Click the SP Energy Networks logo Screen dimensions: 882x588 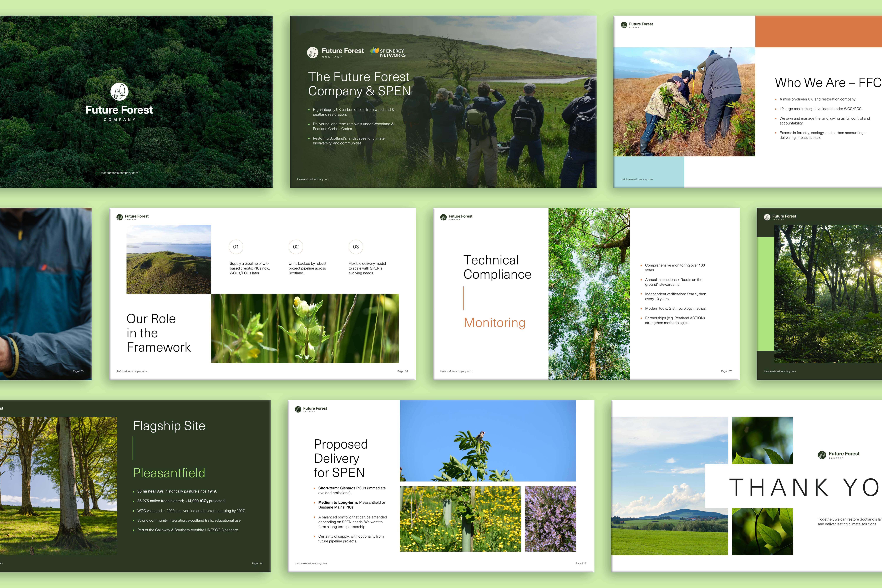pos(388,52)
